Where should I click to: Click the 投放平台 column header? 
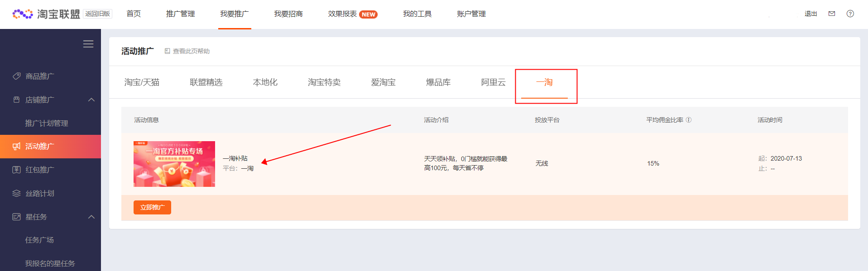pyautogui.click(x=547, y=120)
